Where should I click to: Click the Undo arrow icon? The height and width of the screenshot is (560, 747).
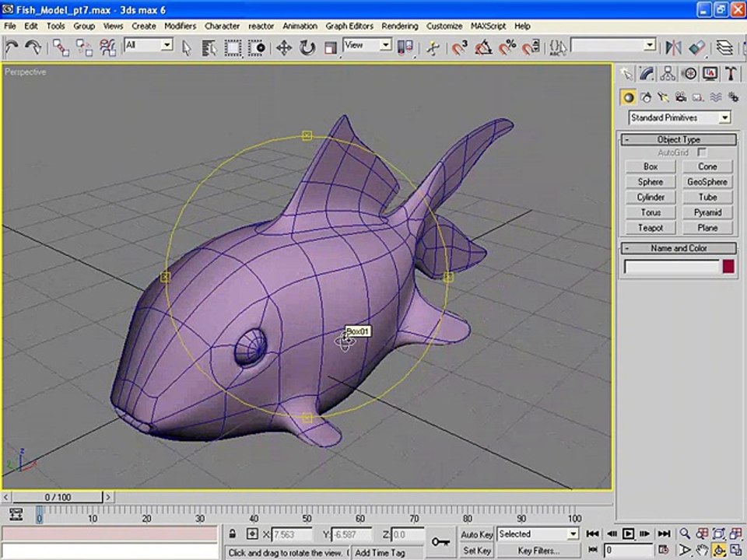click(12, 47)
